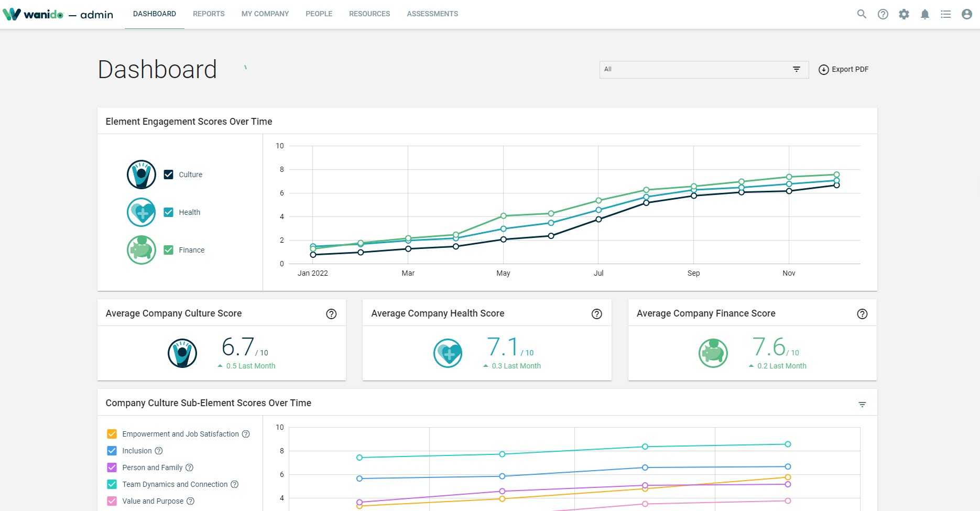The image size is (980, 511).
Task: Open the account profile menu
Action: 966,14
